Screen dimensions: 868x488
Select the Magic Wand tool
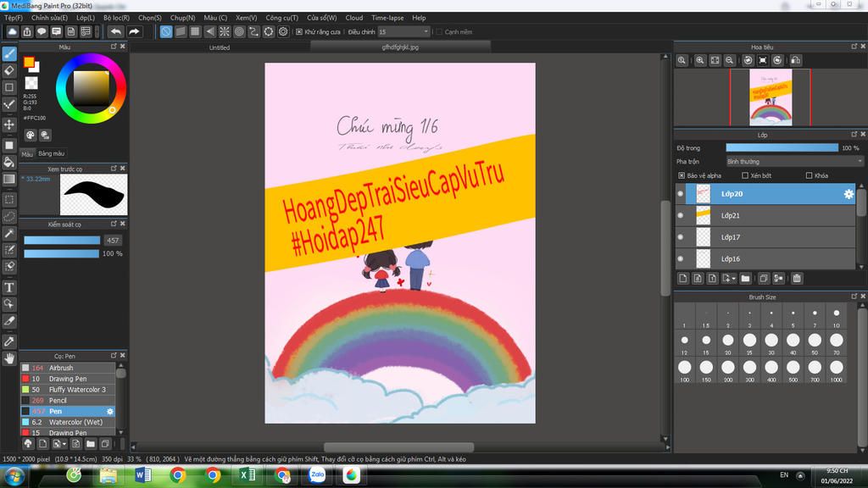tap(9, 233)
